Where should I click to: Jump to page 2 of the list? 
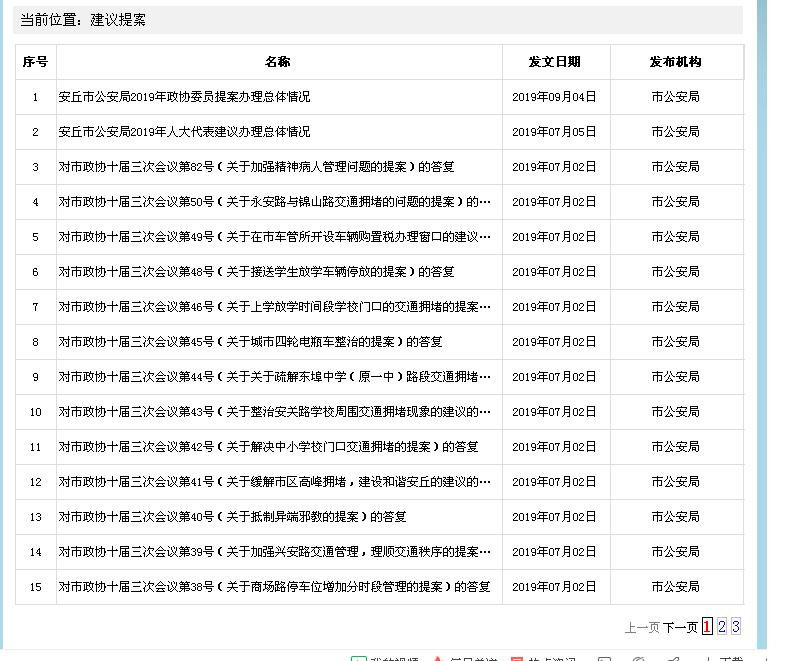pos(721,626)
